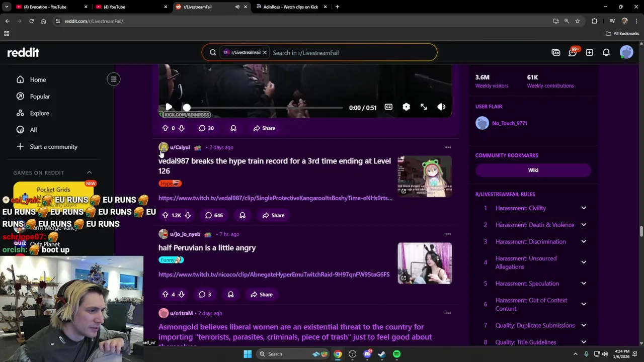Enter fullscreen on the video player
This screenshot has height=362, width=644.
coord(424,107)
